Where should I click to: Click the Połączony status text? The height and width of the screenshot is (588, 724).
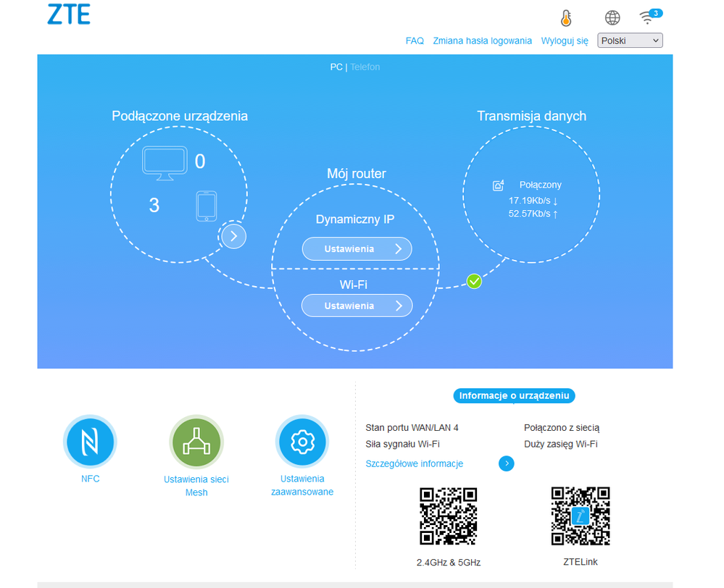pos(540,185)
